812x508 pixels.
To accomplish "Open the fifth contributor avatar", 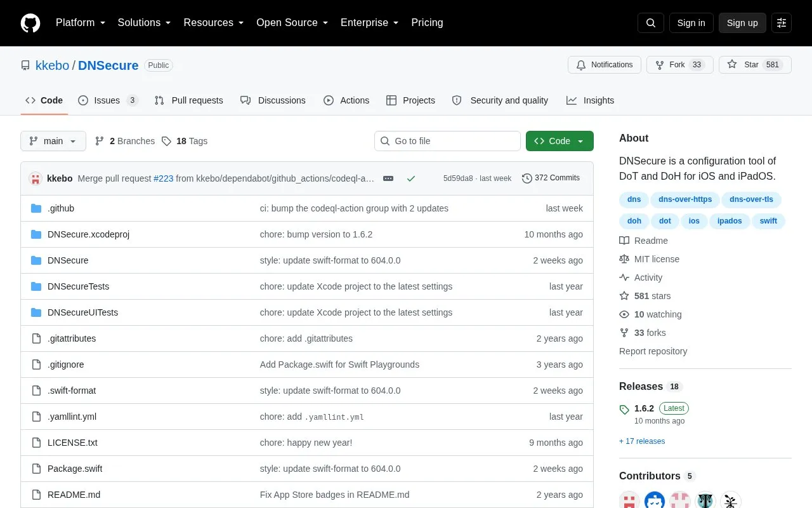I will (x=731, y=501).
